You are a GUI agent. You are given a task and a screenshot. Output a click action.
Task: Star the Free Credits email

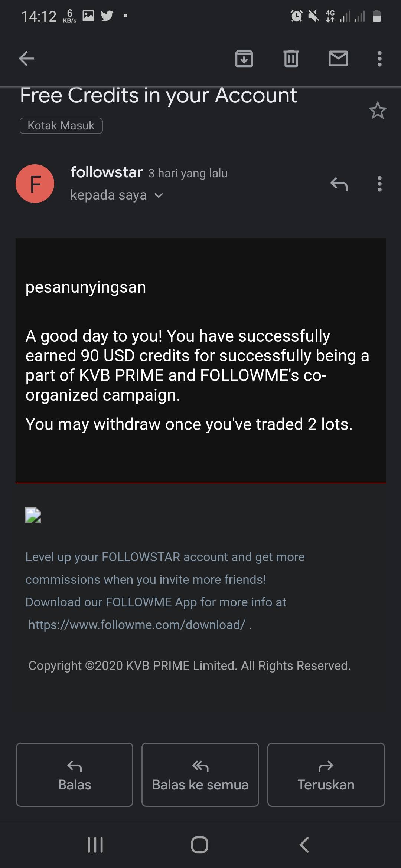click(378, 111)
